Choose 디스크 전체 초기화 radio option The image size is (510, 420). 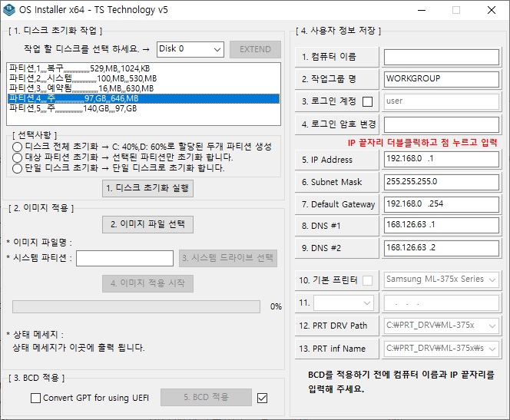point(17,147)
